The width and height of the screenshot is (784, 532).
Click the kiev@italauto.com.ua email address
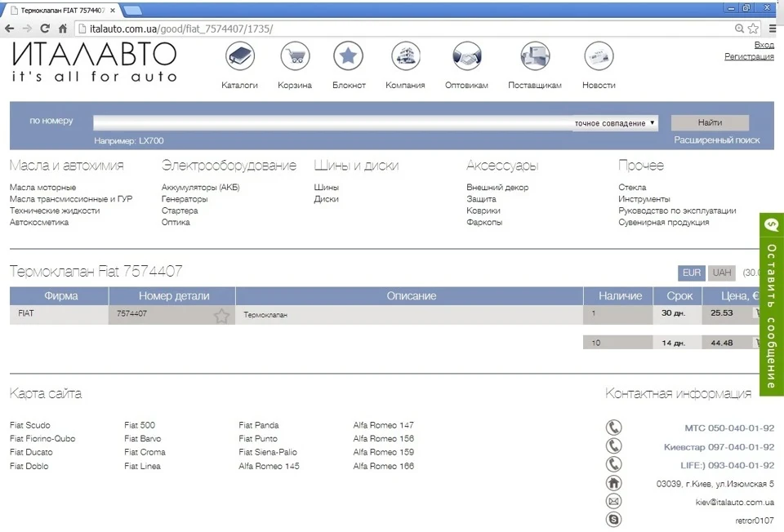click(x=734, y=502)
